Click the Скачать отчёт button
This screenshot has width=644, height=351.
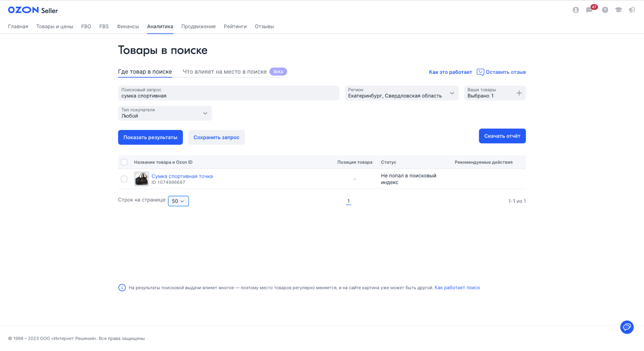tap(502, 136)
